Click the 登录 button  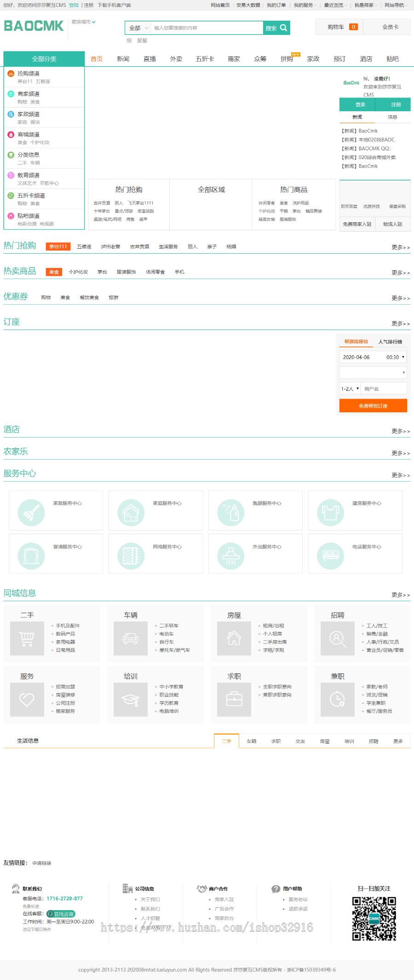pos(357,105)
